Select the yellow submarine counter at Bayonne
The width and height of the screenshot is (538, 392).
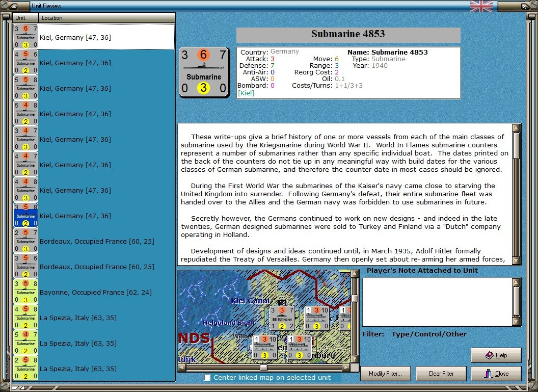coord(26,292)
